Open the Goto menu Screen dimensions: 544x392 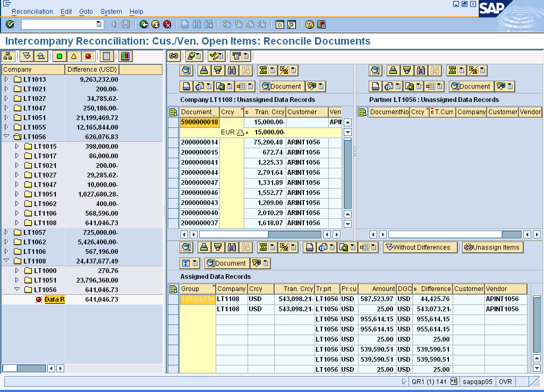pyautogui.click(x=86, y=12)
